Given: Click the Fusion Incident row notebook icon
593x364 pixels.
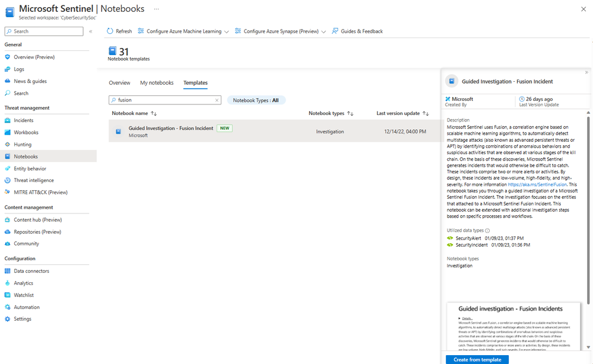Looking at the screenshot, I should point(118,132).
